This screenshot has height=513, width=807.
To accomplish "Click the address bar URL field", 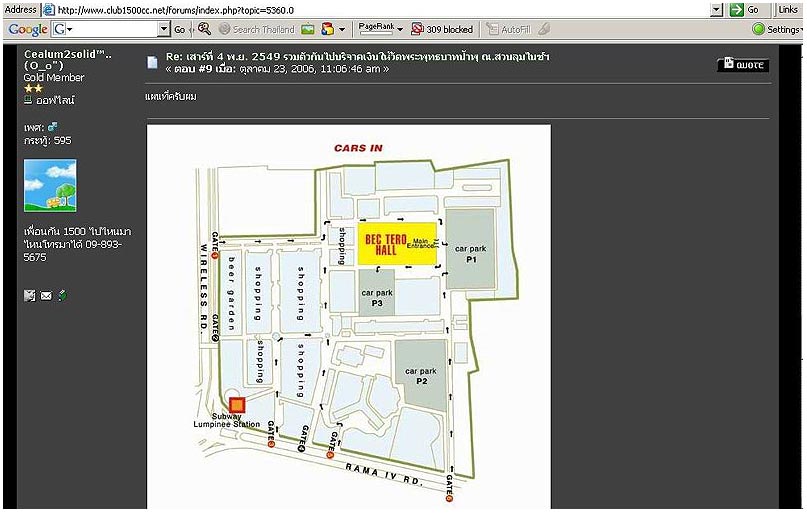I will (382, 9).
